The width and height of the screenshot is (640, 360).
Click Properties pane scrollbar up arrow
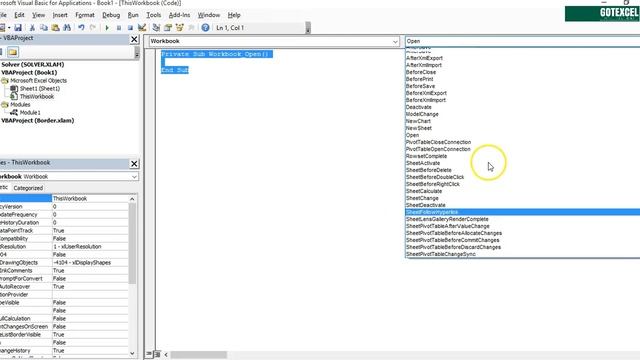click(x=132, y=199)
